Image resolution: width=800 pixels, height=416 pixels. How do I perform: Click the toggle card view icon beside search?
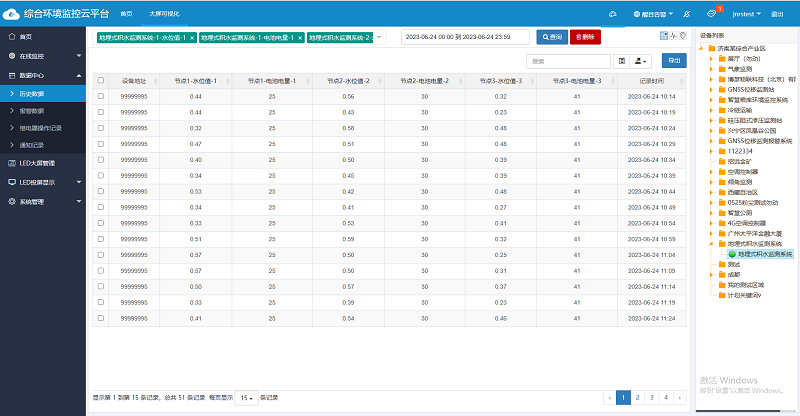pyautogui.click(x=622, y=61)
